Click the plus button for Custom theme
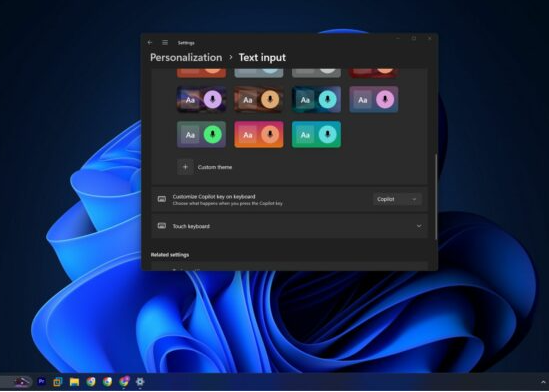This screenshot has height=392, width=549. click(185, 167)
